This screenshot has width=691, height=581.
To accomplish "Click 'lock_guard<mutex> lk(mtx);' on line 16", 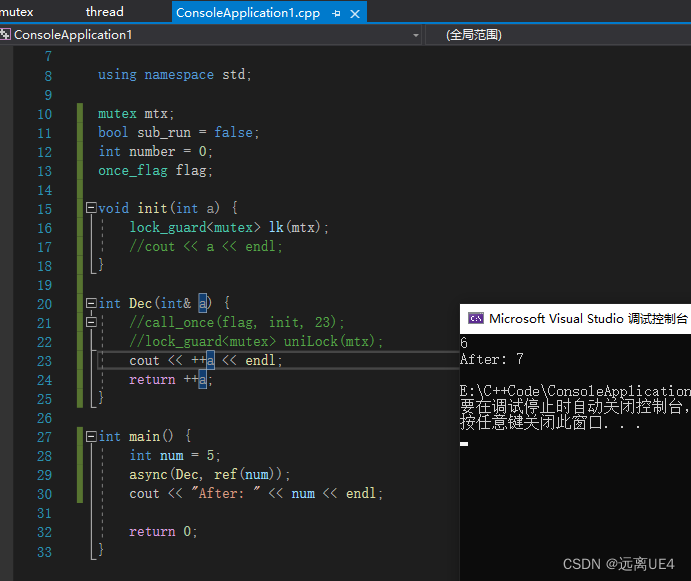I will pos(229,227).
